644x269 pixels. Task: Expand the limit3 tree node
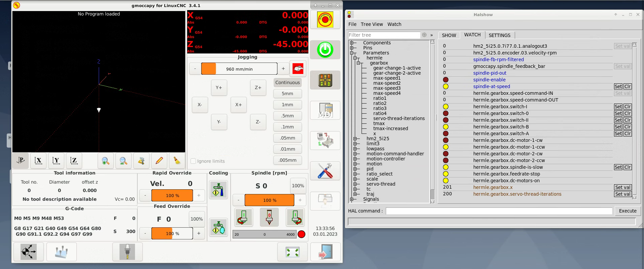point(355,144)
